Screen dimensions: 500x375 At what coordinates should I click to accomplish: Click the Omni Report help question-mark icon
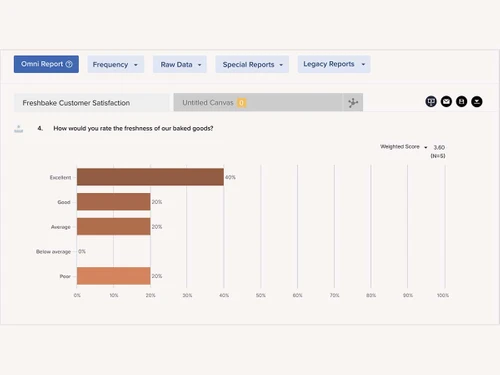(x=69, y=64)
